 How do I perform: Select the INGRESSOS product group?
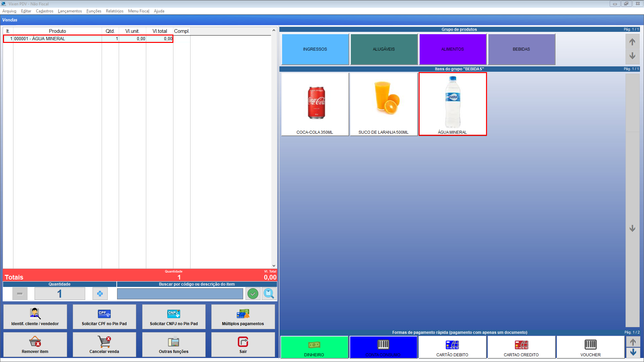pos(315,49)
